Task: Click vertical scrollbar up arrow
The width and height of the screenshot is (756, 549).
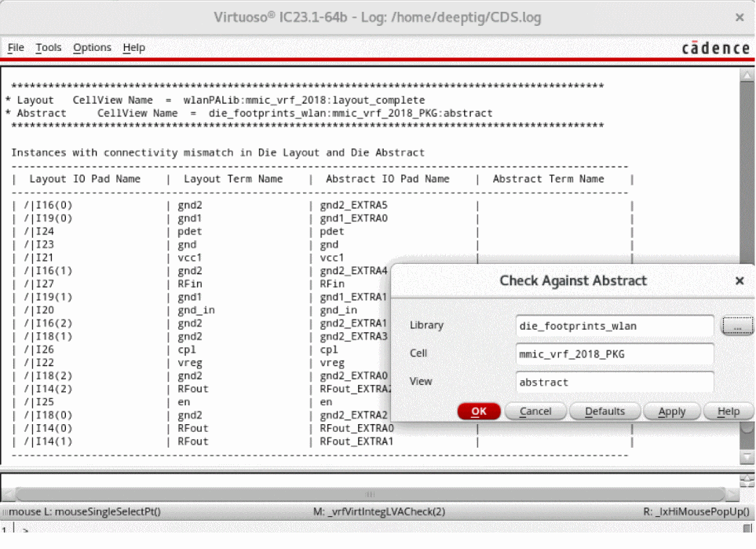Action: pos(747,75)
